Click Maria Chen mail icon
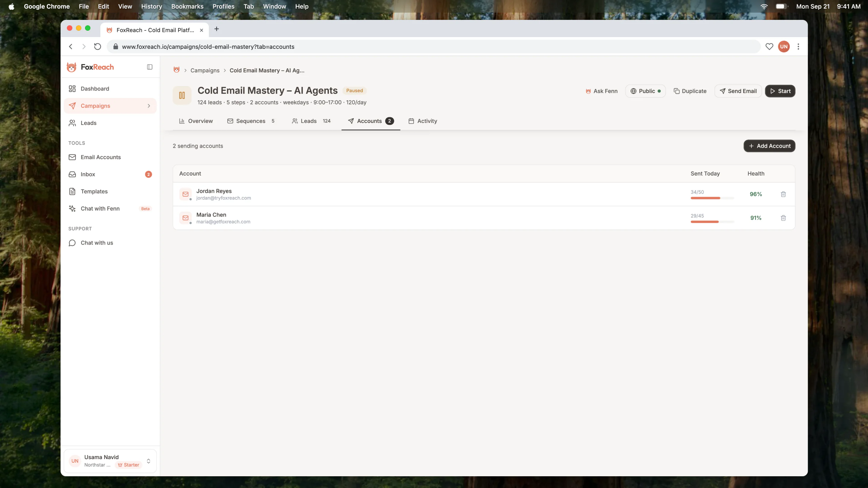The width and height of the screenshot is (868, 488). click(185, 218)
